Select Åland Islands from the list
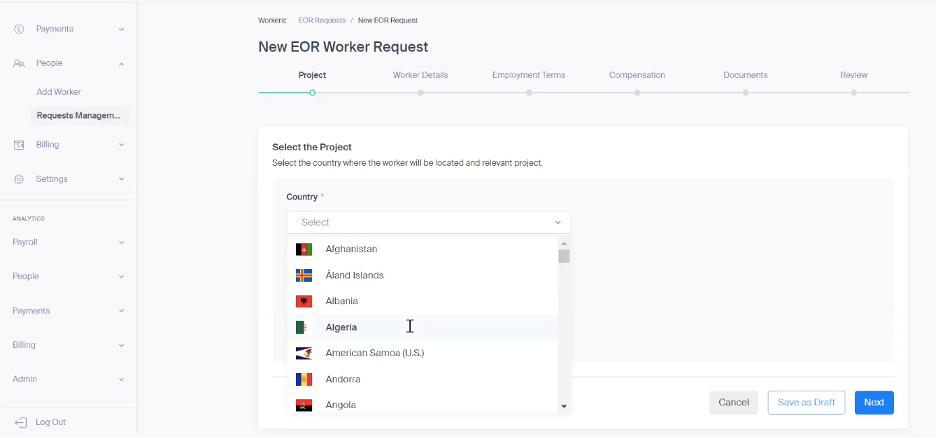Screen dimensions: 936x438 point(422,275)
